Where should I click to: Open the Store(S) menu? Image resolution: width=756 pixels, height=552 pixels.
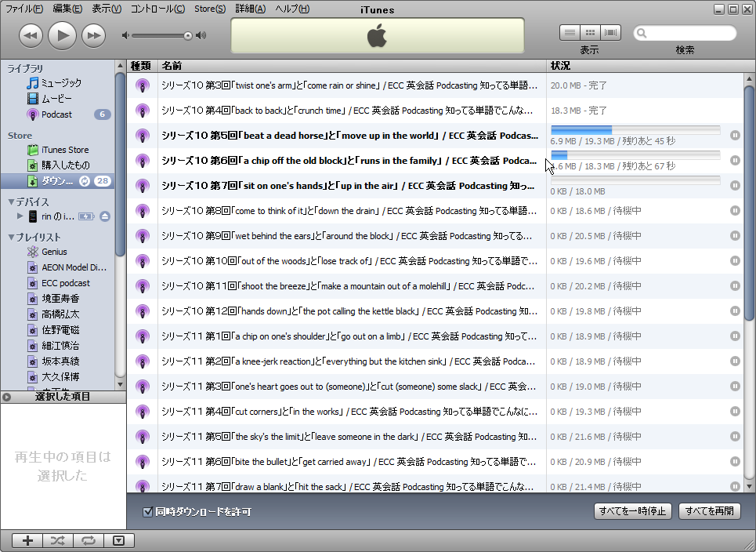tap(210, 9)
